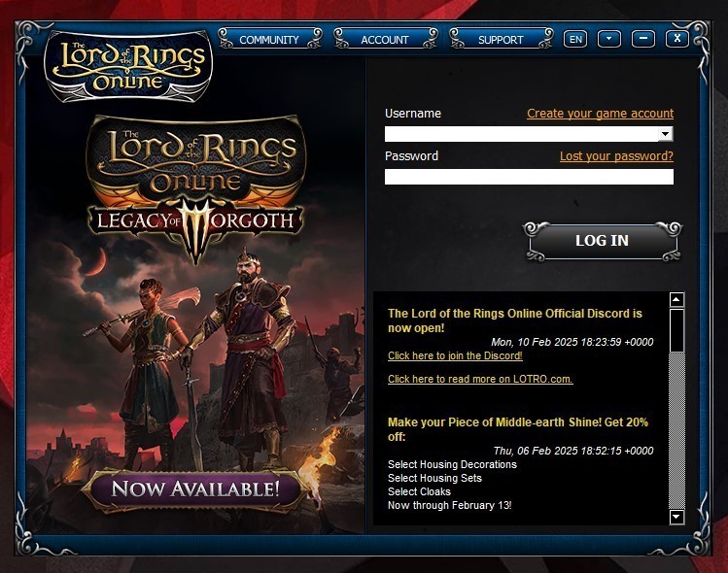Image resolution: width=728 pixels, height=573 pixels.
Task: Expand the saved usernames dropdown arrow
Action: tap(666, 134)
